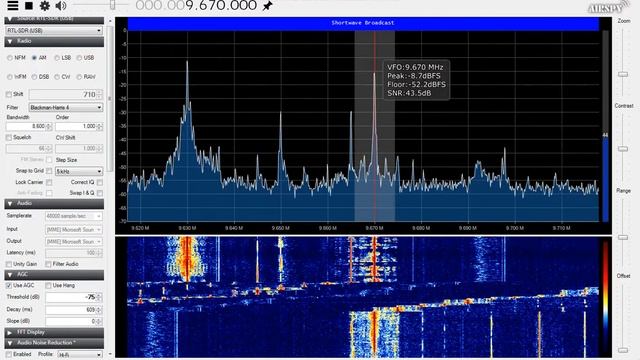Click the Airspy logo
640x360 pixels.
608,7
